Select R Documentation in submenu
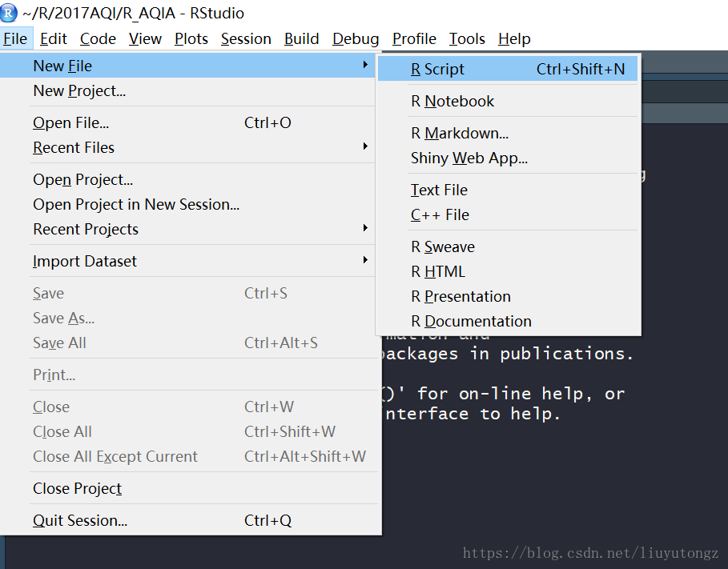Image resolution: width=728 pixels, height=569 pixels. 508,322
